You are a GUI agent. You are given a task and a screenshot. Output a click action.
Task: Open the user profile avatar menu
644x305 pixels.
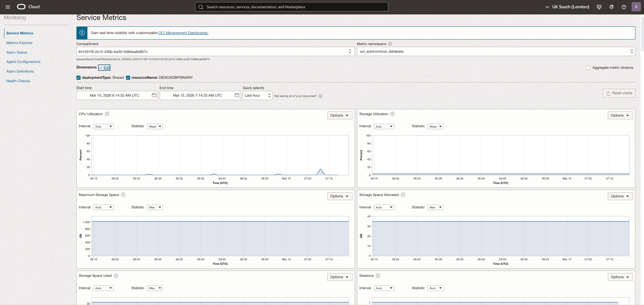[x=636, y=7]
